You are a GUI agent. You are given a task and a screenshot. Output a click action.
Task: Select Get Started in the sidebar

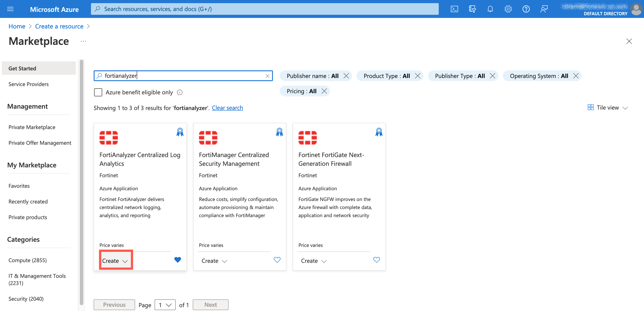22,68
